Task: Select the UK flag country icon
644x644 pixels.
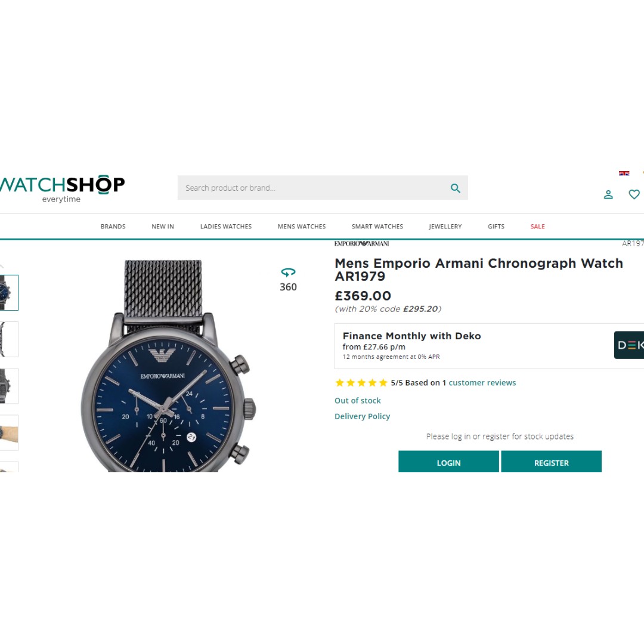Action: (624, 174)
